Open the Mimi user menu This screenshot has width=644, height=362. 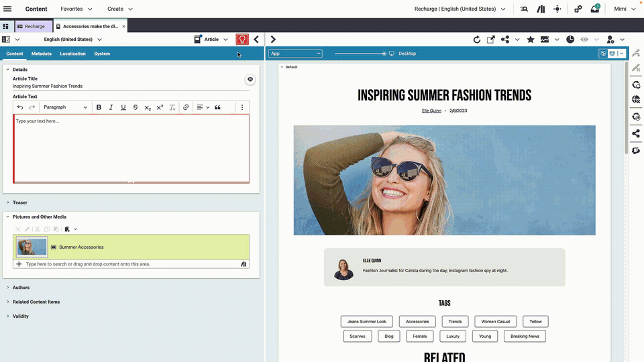625,9
